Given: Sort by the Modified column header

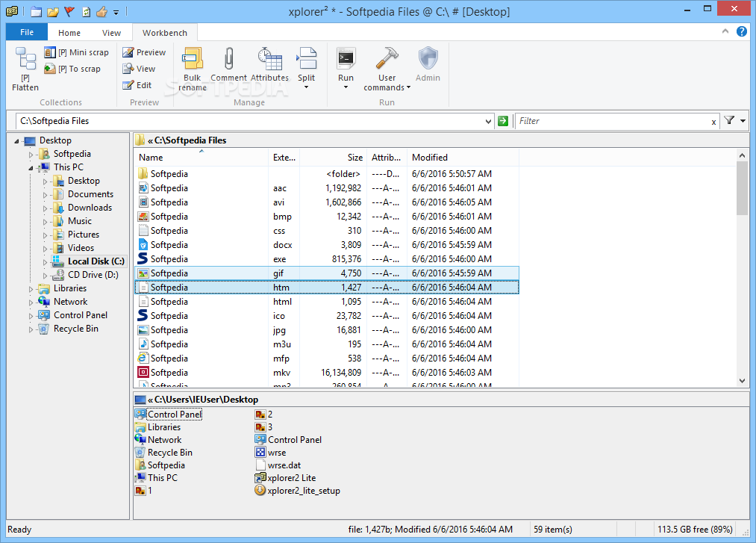Looking at the screenshot, I should coord(463,158).
